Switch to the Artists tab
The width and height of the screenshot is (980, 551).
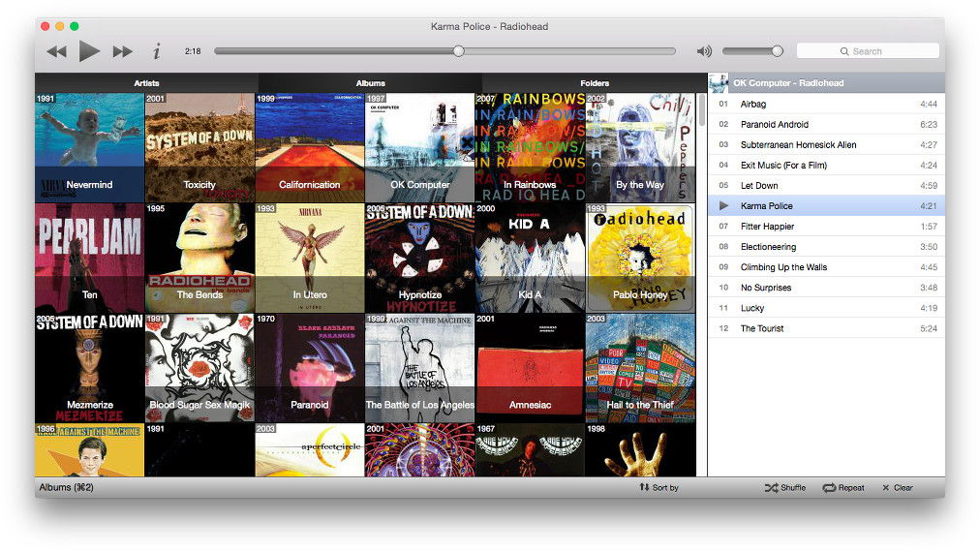146,83
